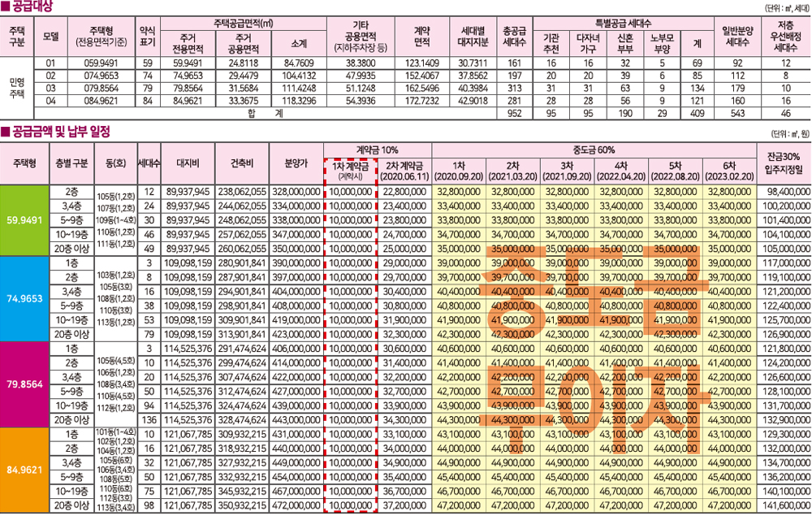Viewport: 812px width, 516px height.
Task: Select the other common area 54.3936
Action: [361, 101]
